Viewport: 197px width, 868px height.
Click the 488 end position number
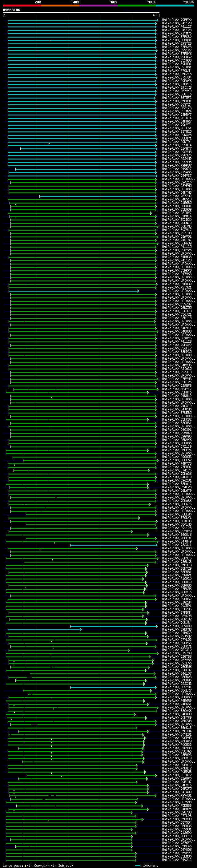tap(155, 15)
